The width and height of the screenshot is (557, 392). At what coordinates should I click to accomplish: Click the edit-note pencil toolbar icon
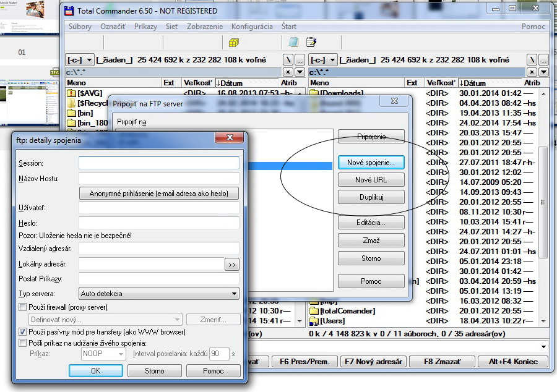click(x=311, y=42)
